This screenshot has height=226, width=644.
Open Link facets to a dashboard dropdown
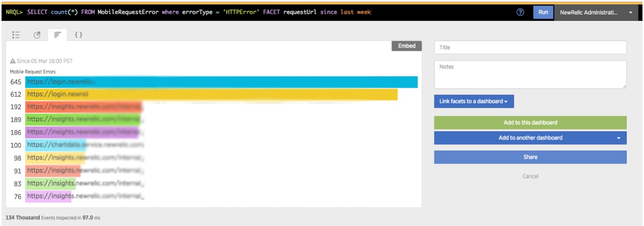pyautogui.click(x=474, y=101)
